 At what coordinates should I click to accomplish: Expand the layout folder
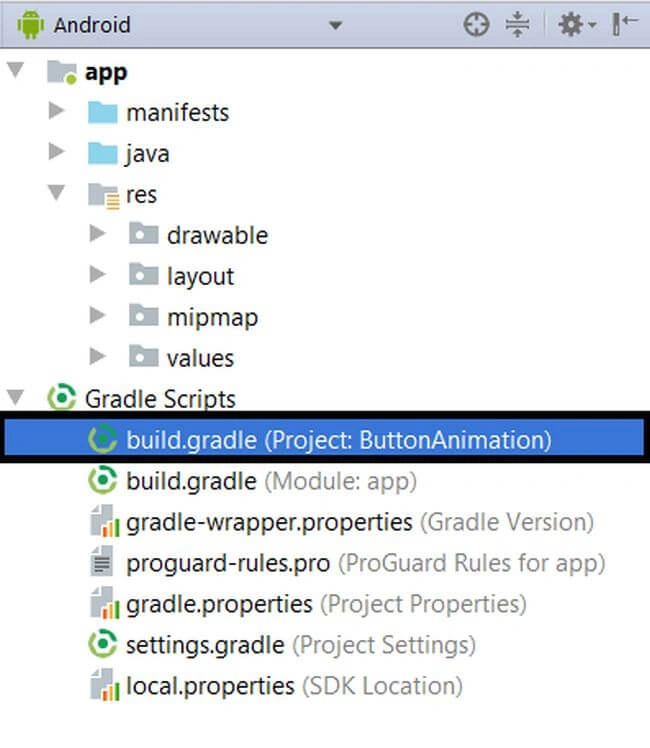pos(98,274)
